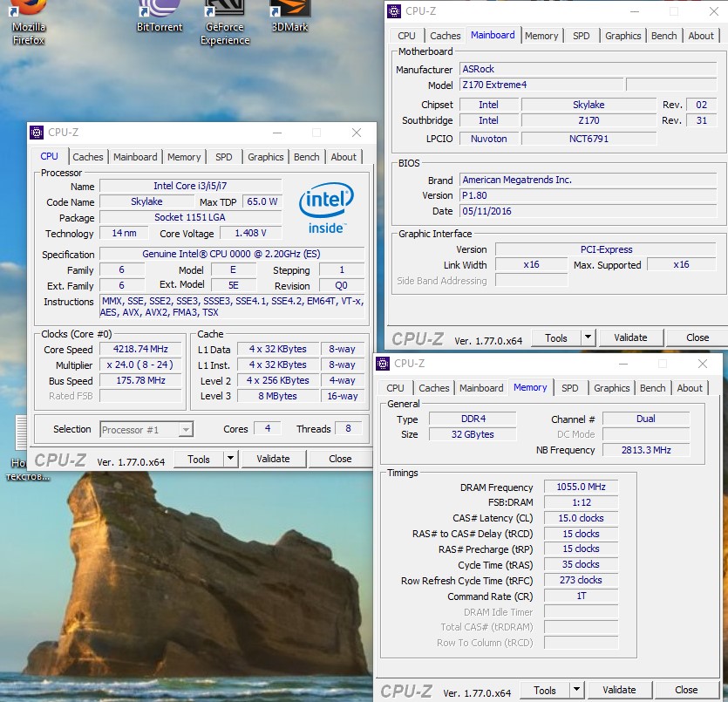The width and height of the screenshot is (728, 702).
Task: Open the Bench tab in Mainboard window
Action: click(x=663, y=36)
